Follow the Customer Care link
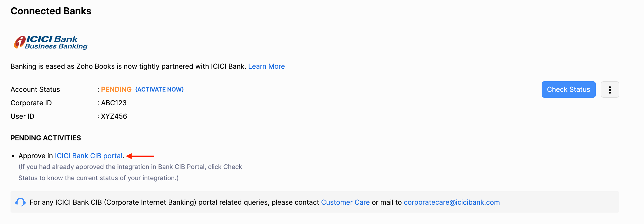The image size is (644, 224). 345,202
